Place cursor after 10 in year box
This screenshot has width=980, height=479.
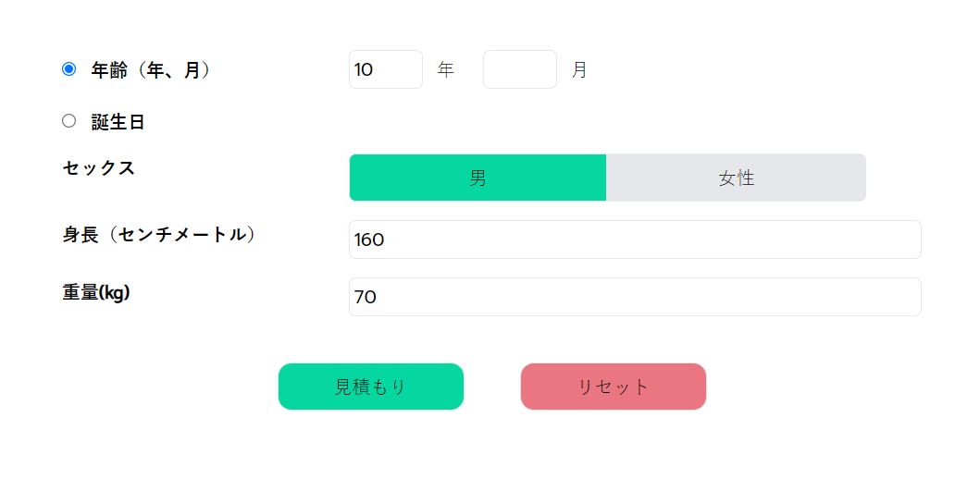click(x=375, y=69)
